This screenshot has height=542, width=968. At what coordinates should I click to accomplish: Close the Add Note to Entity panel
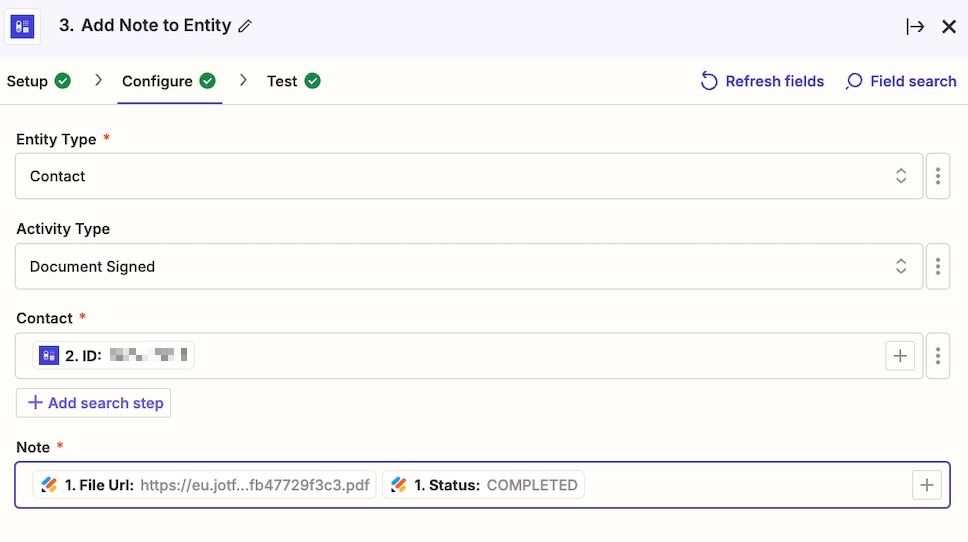[949, 27]
